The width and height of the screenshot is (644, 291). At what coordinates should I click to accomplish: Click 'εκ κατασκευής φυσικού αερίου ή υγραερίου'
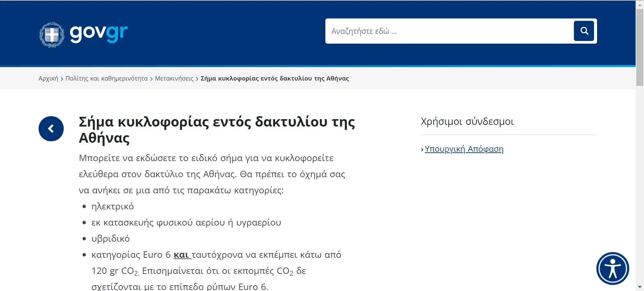pos(186,223)
